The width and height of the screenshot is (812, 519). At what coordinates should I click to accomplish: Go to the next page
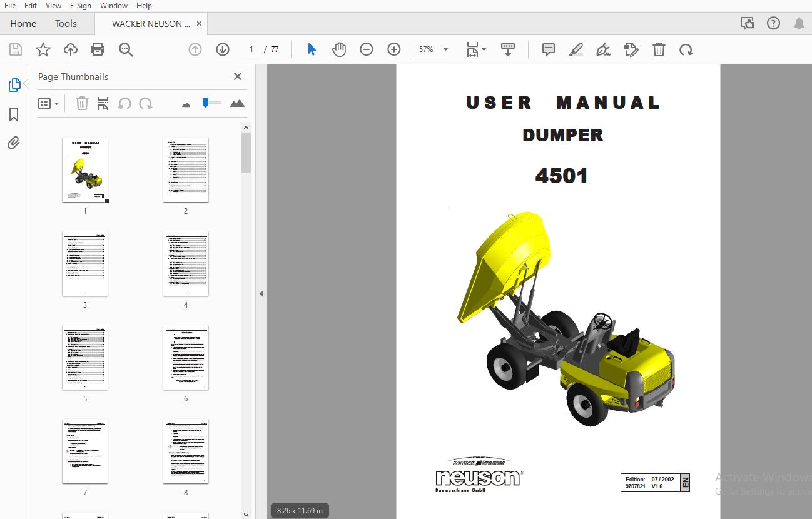(223, 49)
